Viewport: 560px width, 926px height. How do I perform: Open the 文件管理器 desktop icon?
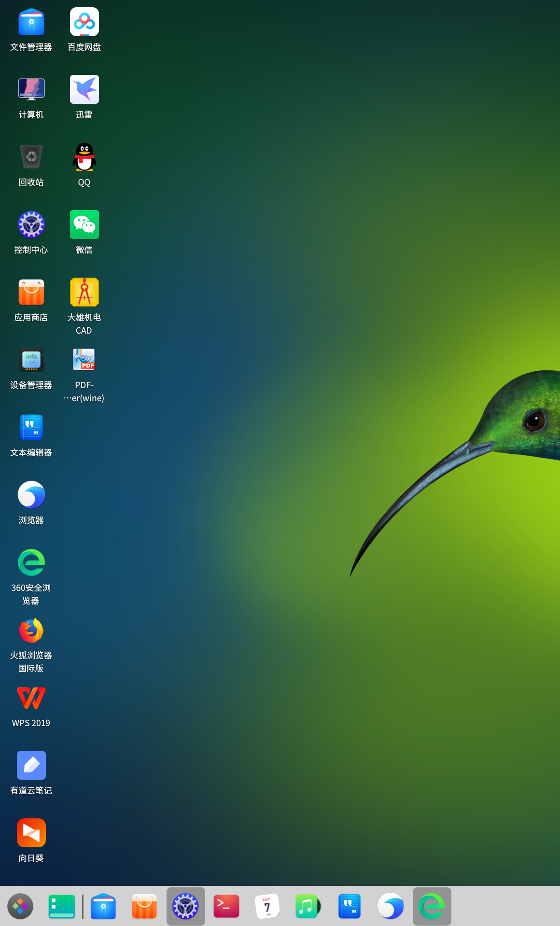coord(31,22)
